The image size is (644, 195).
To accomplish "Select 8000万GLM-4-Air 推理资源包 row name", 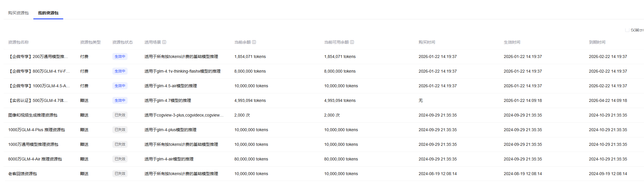I will click(x=35, y=159).
